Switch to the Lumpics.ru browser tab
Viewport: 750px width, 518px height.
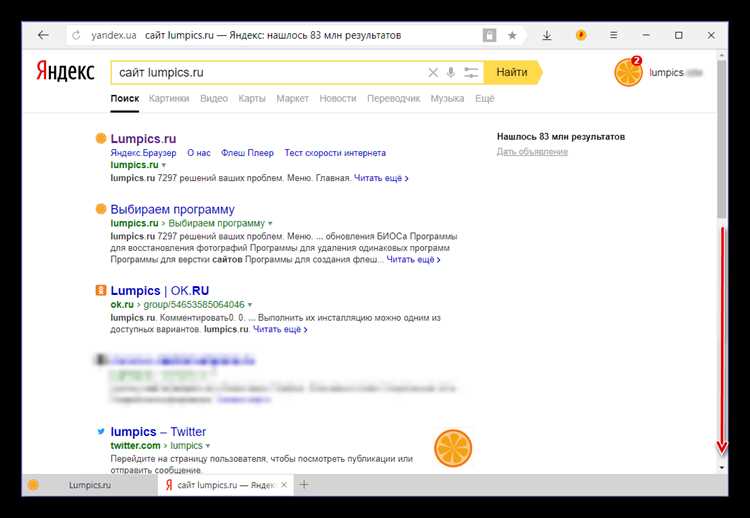89,485
